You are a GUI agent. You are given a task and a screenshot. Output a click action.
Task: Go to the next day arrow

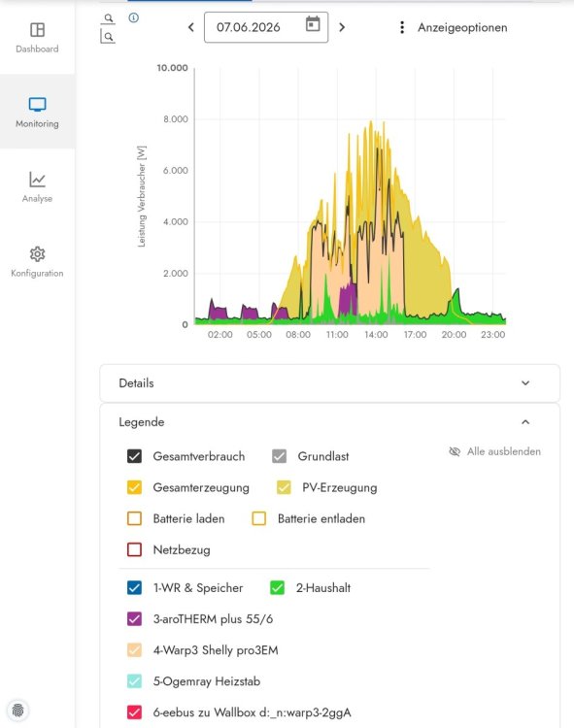point(342,27)
